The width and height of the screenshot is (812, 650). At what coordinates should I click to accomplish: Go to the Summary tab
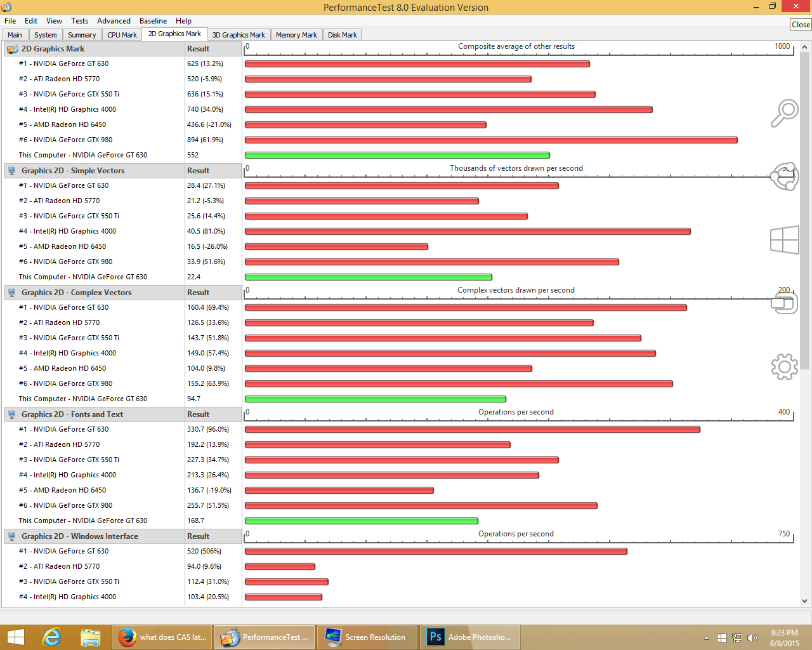[x=82, y=35]
